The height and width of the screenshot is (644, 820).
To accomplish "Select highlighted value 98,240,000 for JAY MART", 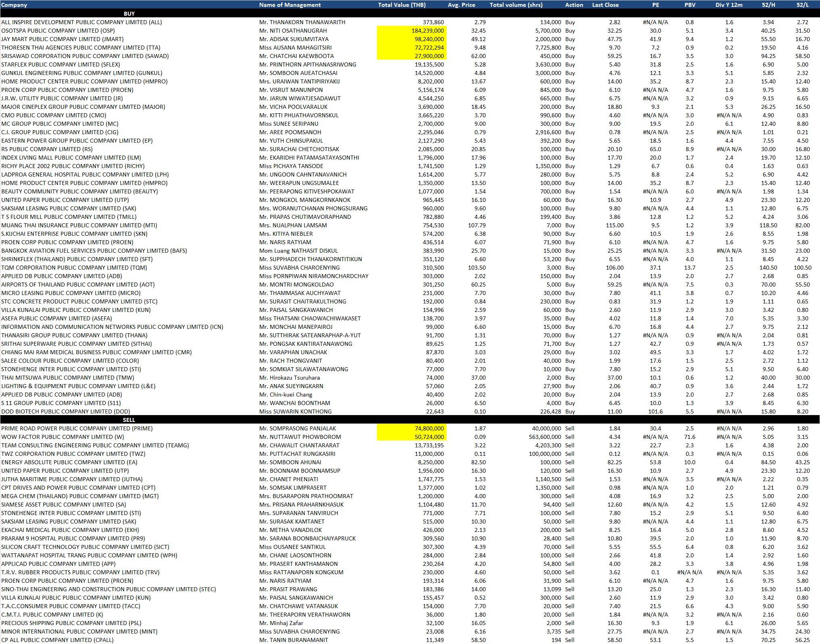I will click(x=412, y=39).
